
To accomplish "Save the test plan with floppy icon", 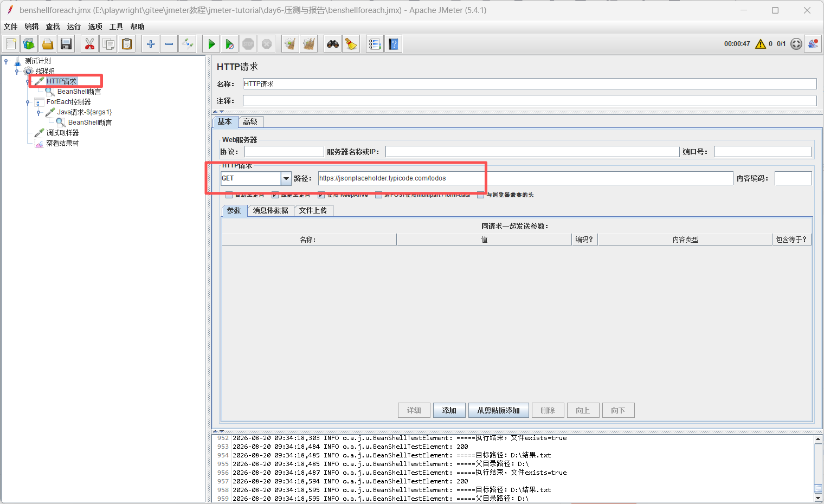I will [x=66, y=44].
